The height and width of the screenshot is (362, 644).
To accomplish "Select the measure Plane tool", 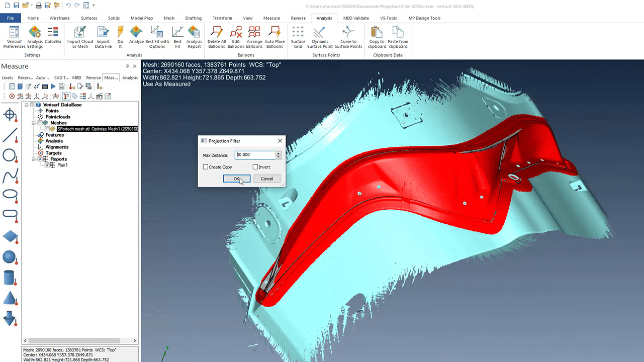I will 10,236.
